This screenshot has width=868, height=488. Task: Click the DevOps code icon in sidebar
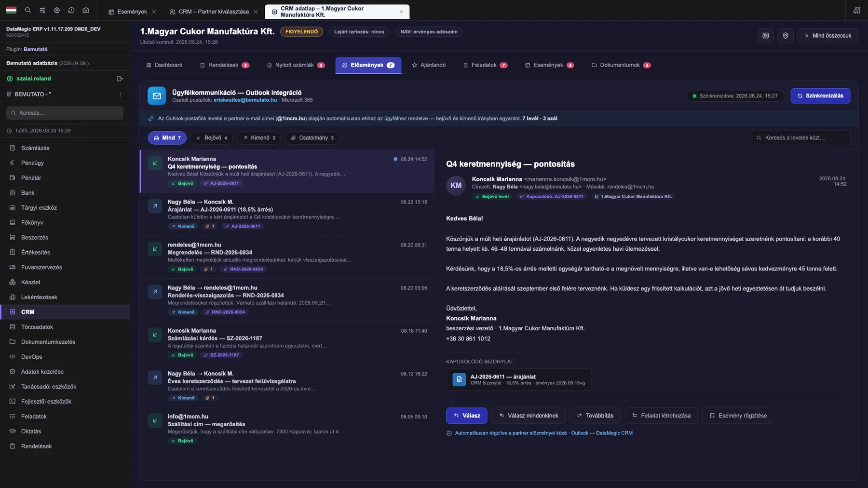tap(13, 357)
